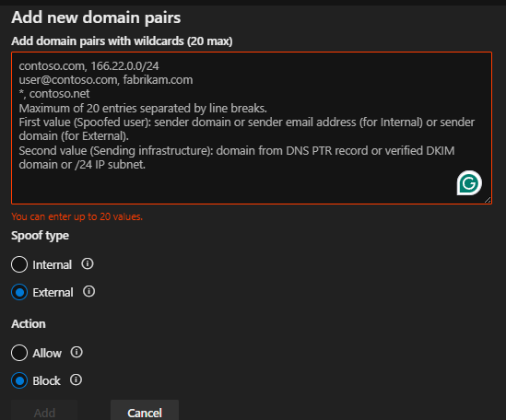Choose the Allow action radio button
The height and width of the screenshot is (420, 506).
pos(19,353)
